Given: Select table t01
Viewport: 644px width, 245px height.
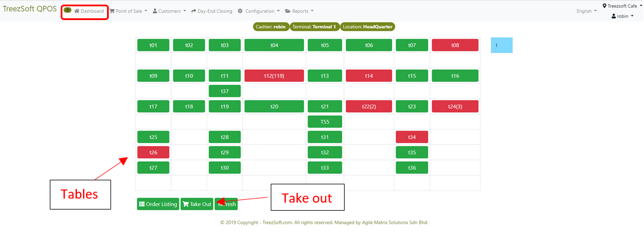Looking at the screenshot, I should pos(153,45).
